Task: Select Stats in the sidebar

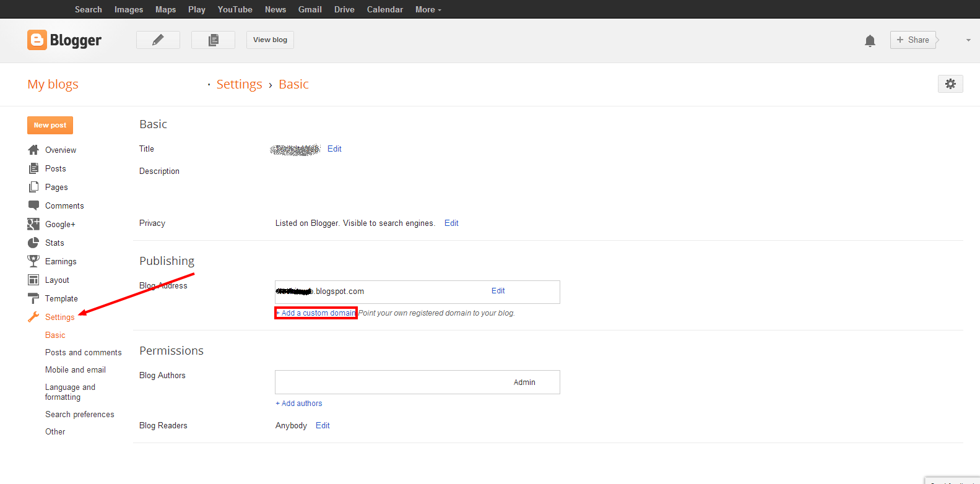Action: (54, 243)
